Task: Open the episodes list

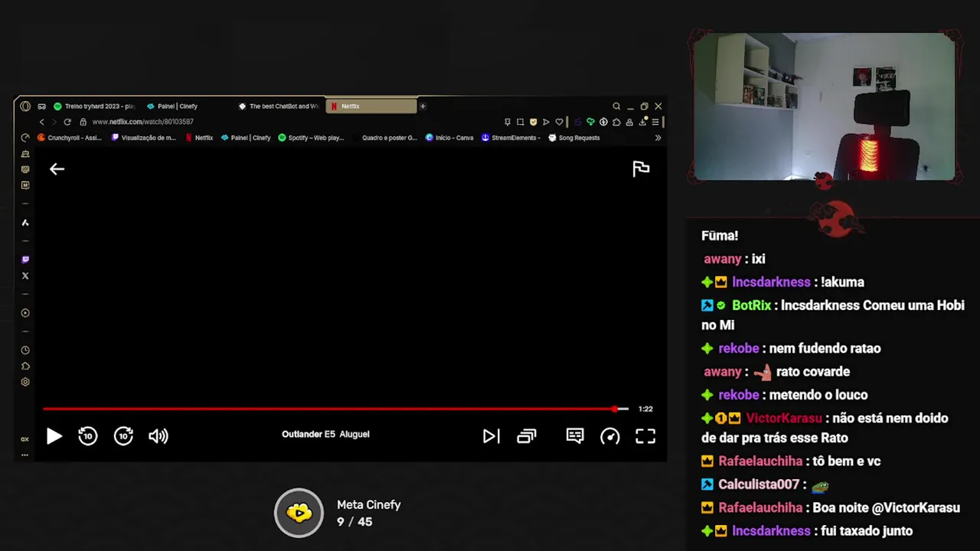Action: [x=527, y=436]
